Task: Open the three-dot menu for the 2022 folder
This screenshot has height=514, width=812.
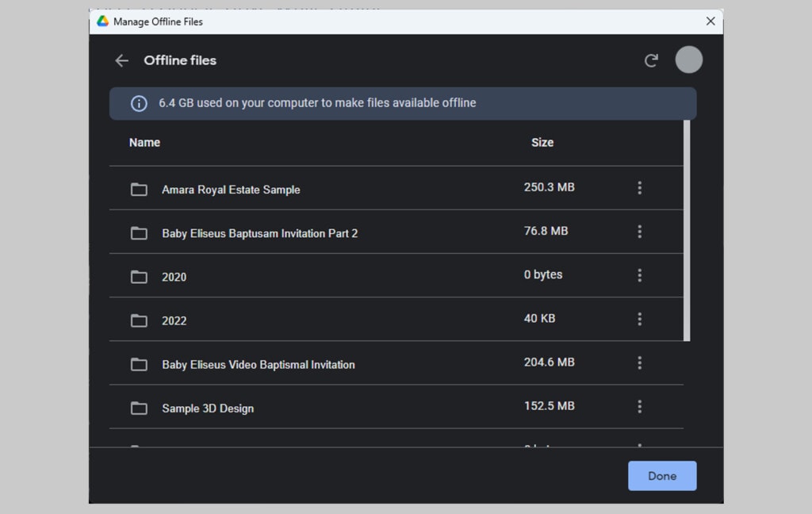Action: pyautogui.click(x=640, y=319)
